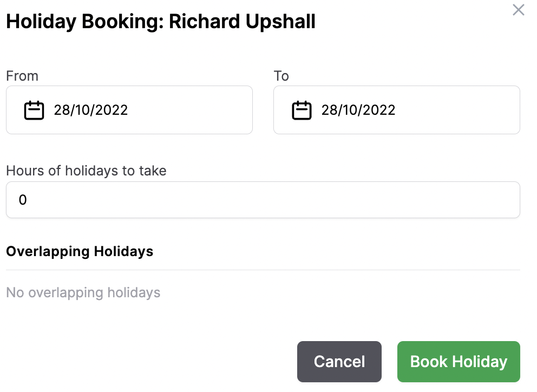537x392 pixels.
Task: Select the From field's calendar picker glyph
Action: tap(33, 109)
